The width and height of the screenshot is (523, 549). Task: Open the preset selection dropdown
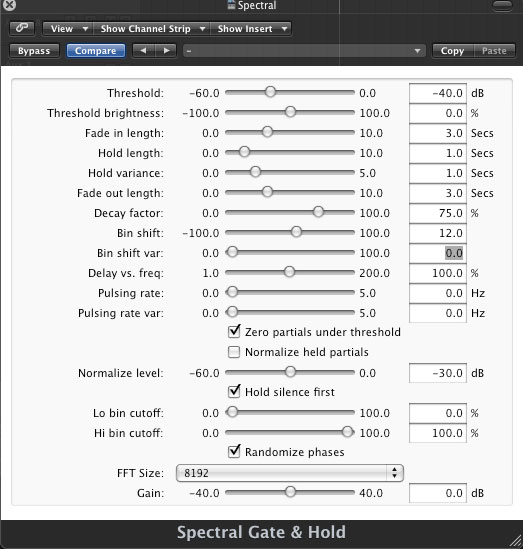[304, 51]
